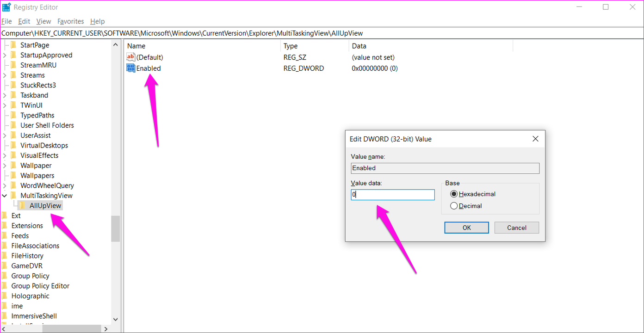Open the Edit menu
Image resolution: width=644 pixels, height=333 pixels.
tap(24, 21)
